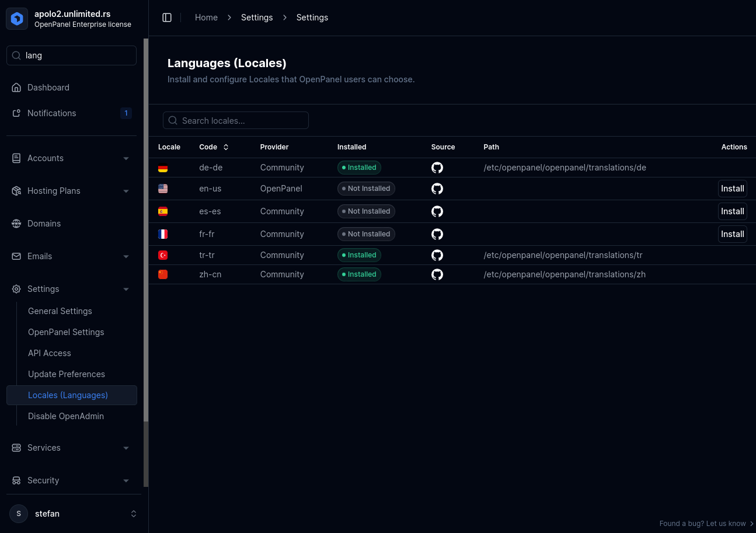Install the es-es locale
The image size is (756, 533).
pyautogui.click(x=733, y=211)
